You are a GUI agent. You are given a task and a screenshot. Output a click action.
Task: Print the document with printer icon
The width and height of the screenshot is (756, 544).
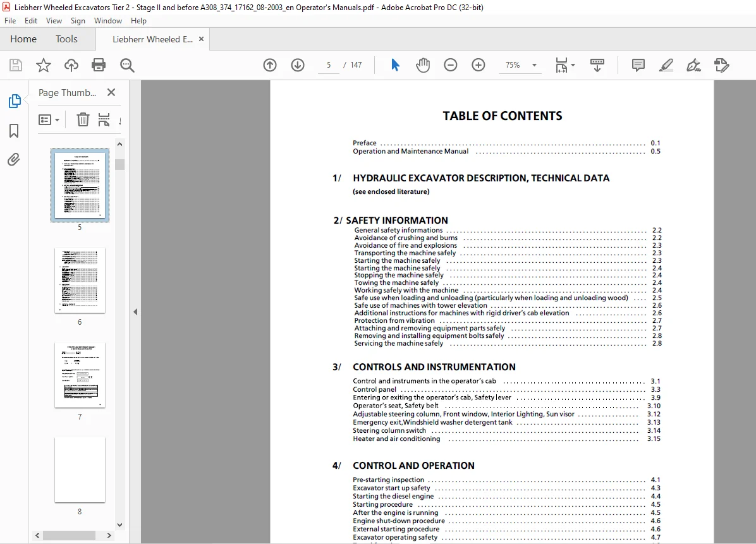point(99,65)
